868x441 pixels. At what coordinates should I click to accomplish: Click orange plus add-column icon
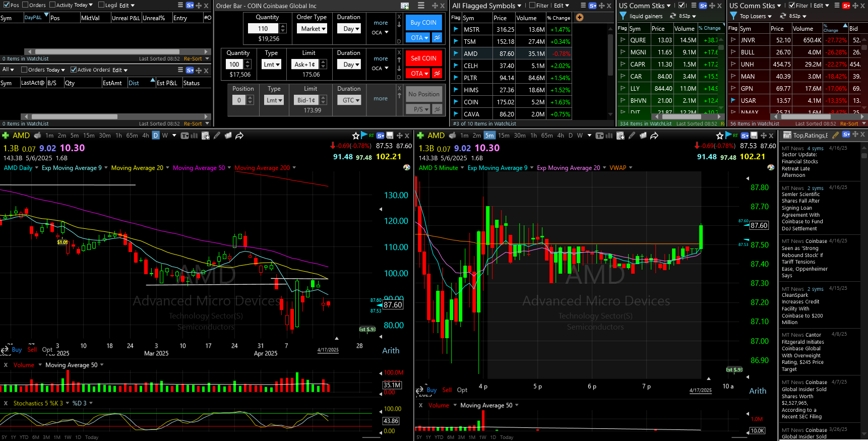pyautogui.click(x=580, y=18)
